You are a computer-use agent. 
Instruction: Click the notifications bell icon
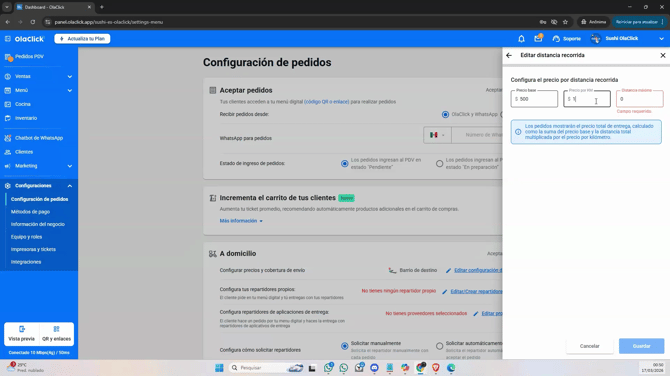tap(521, 39)
